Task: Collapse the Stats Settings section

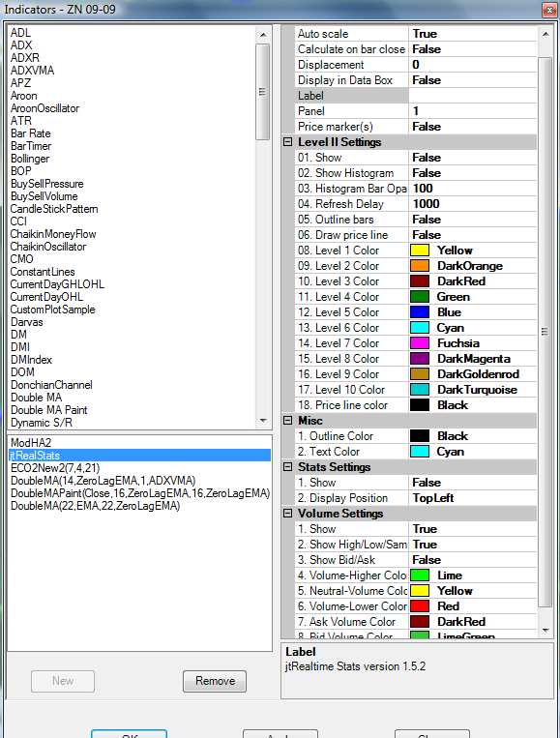Action: 288,467
